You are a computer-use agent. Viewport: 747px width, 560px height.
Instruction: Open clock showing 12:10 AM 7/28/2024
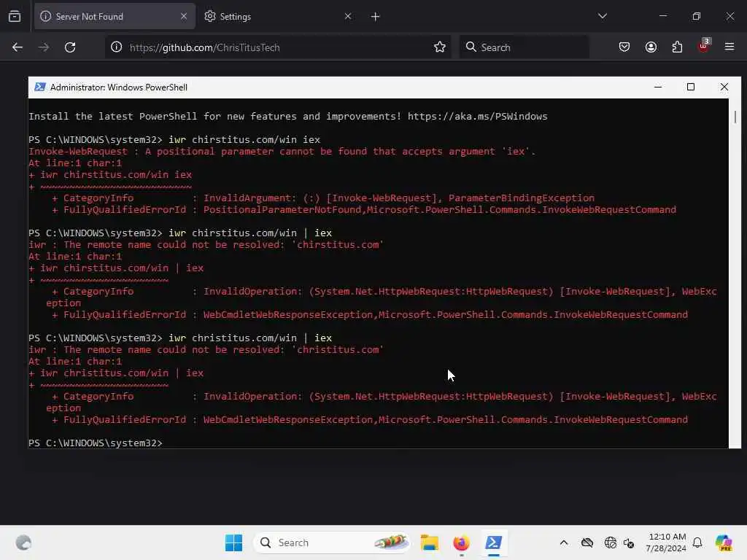[666, 542]
